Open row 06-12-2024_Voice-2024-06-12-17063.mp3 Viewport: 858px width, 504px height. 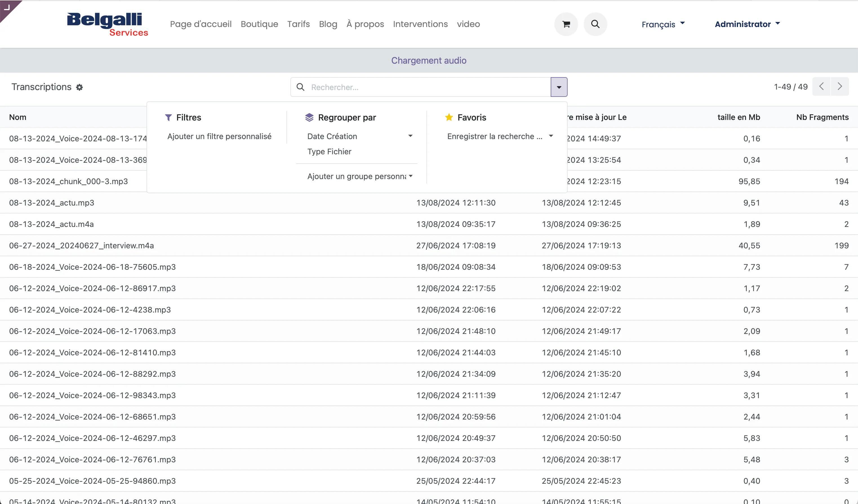429,331
